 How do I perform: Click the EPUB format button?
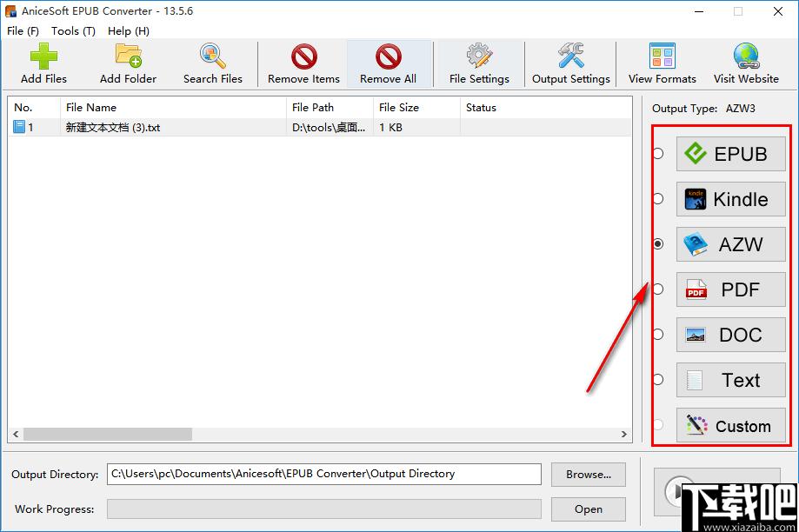(730, 154)
